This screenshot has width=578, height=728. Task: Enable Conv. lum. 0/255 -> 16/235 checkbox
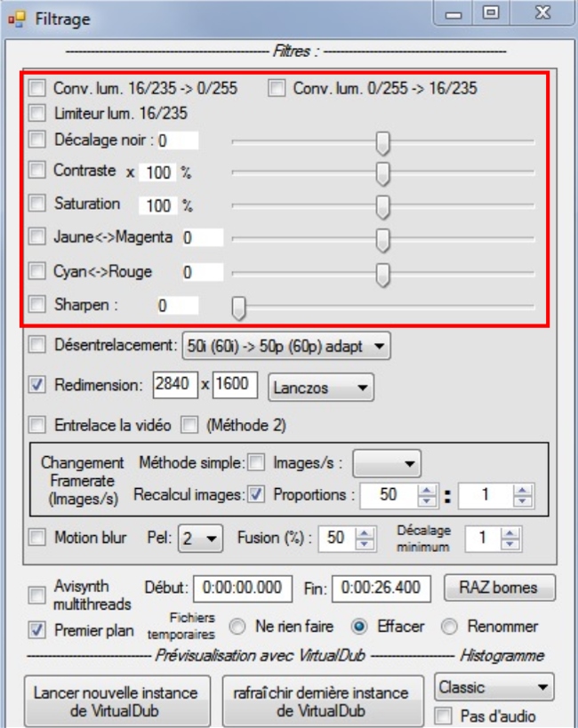(277, 88)
